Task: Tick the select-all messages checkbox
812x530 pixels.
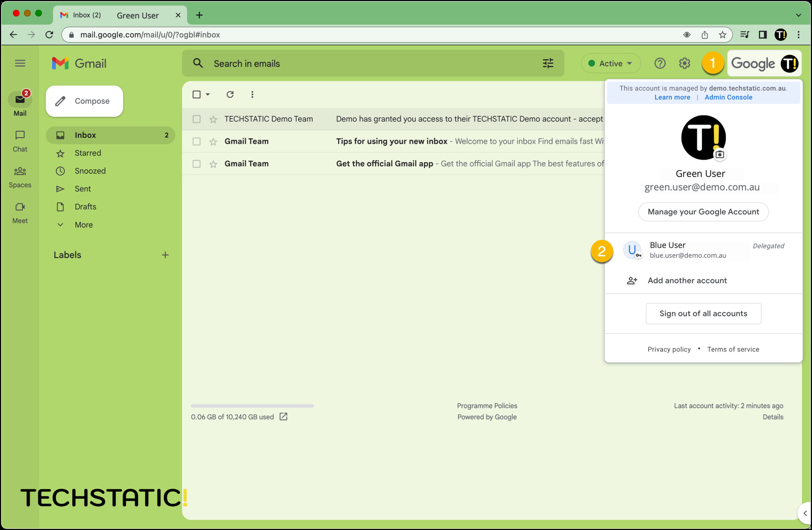Action: [x=197, y=94]
